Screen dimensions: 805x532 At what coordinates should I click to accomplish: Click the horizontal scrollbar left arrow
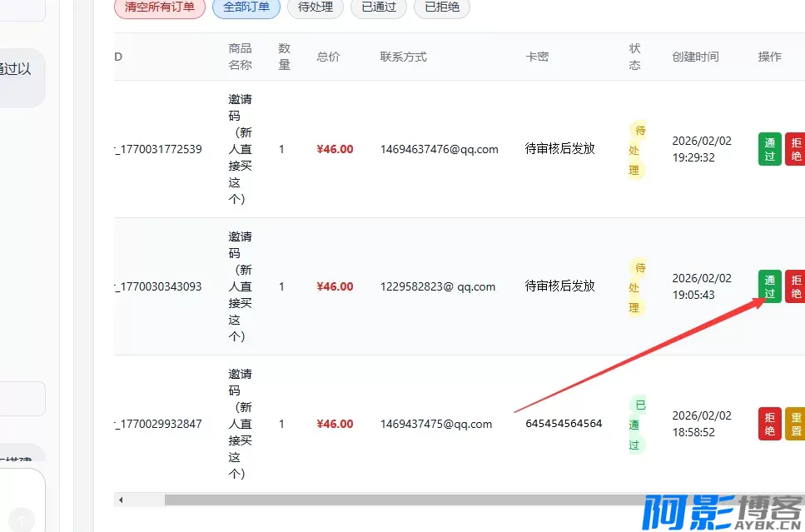(121, 500)
